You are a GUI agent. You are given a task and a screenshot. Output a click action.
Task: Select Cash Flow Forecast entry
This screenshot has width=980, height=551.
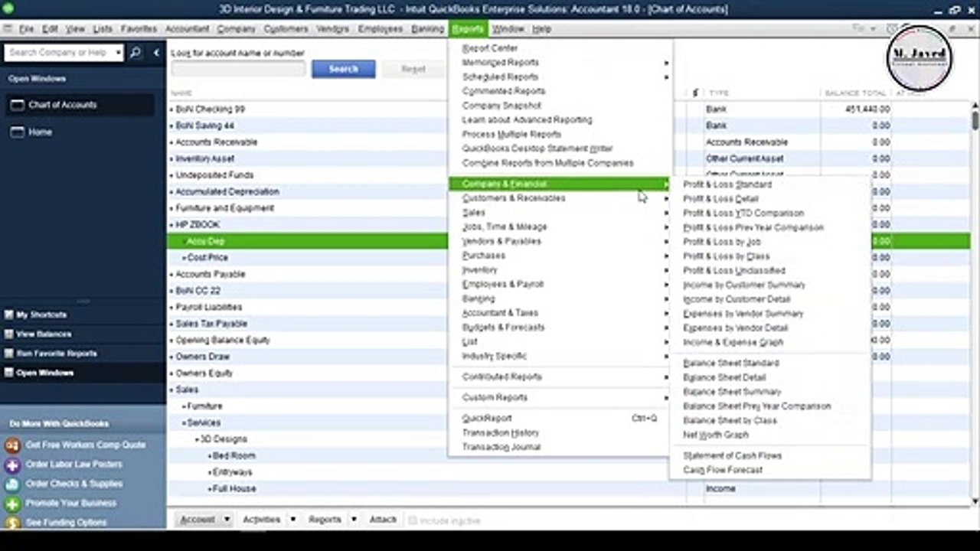pyautogui.click(x=723, y=470)
